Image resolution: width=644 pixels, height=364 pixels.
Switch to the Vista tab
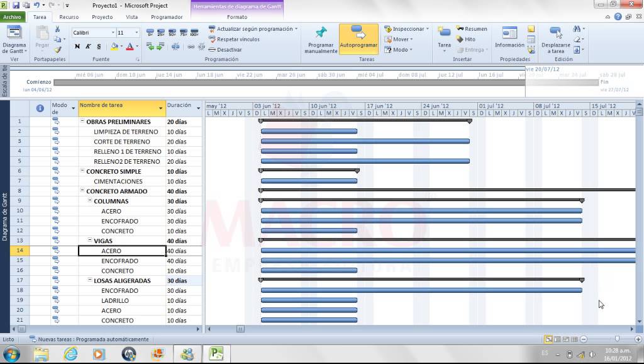[x=132, y=17]
